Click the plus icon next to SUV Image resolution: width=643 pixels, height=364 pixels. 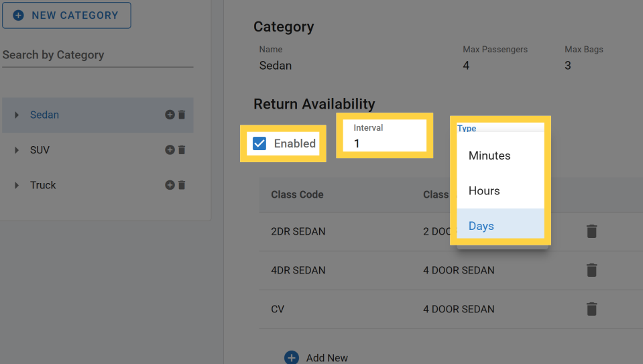[x=170, y=150]
